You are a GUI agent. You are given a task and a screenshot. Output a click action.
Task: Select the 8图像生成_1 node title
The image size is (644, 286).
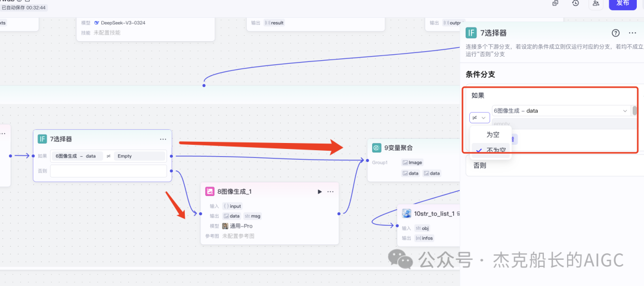tap(234, 192)
